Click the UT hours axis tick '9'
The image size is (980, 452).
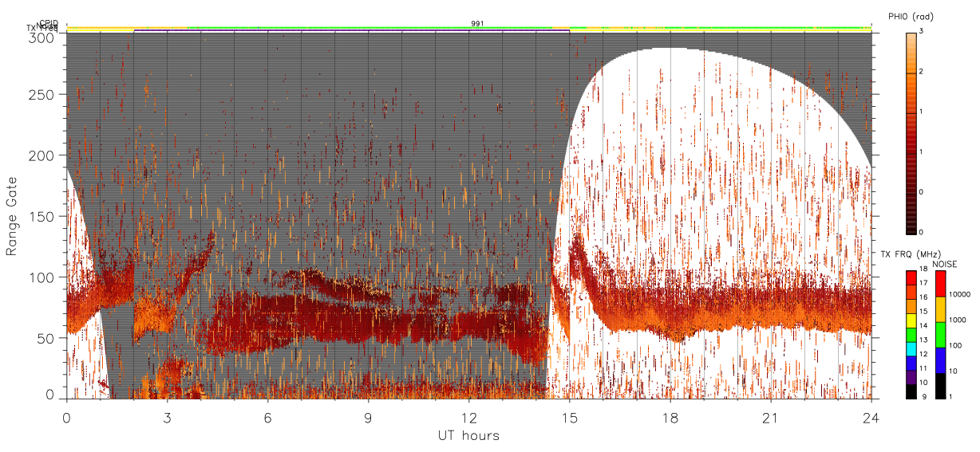point(368,418)
